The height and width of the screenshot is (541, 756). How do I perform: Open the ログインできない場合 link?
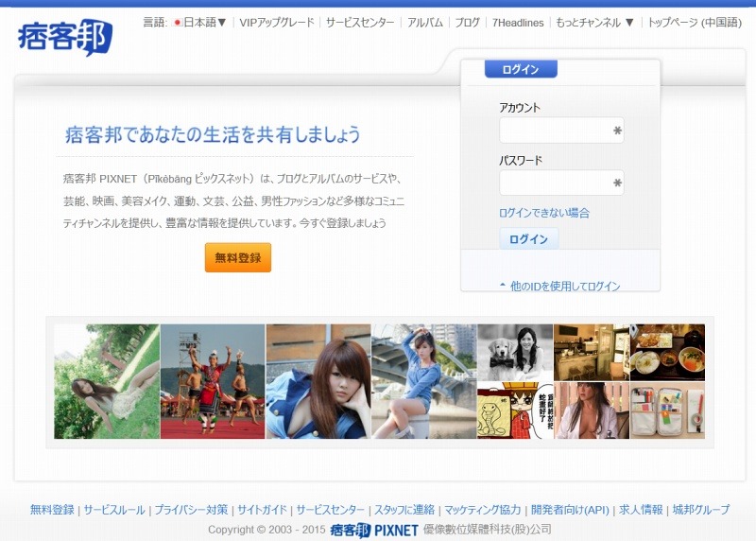pyautogui.click(x=543, y=213)
